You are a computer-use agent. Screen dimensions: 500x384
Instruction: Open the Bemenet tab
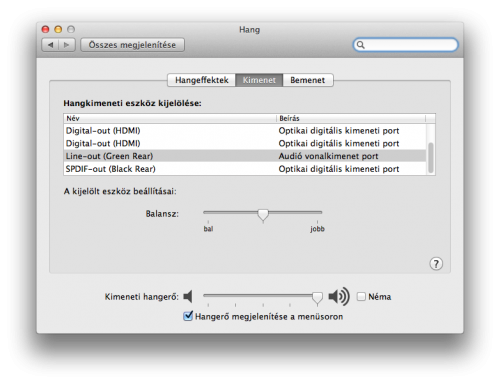(308, 80)
